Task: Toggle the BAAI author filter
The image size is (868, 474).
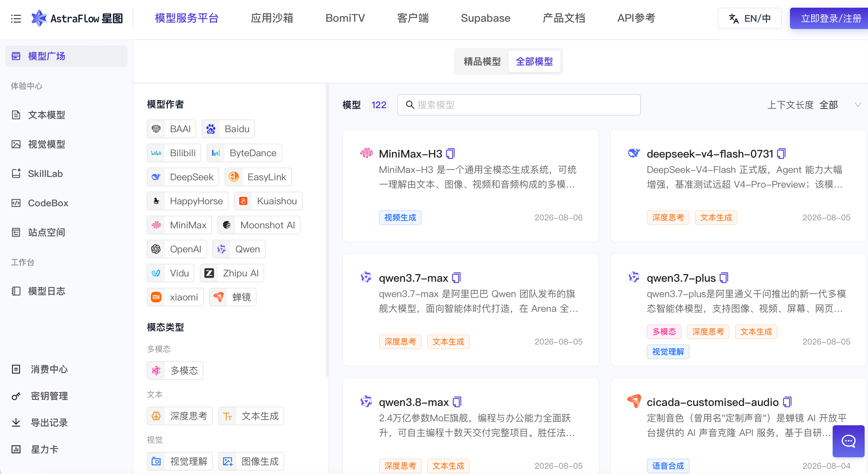Action: [x=171, y=129]
